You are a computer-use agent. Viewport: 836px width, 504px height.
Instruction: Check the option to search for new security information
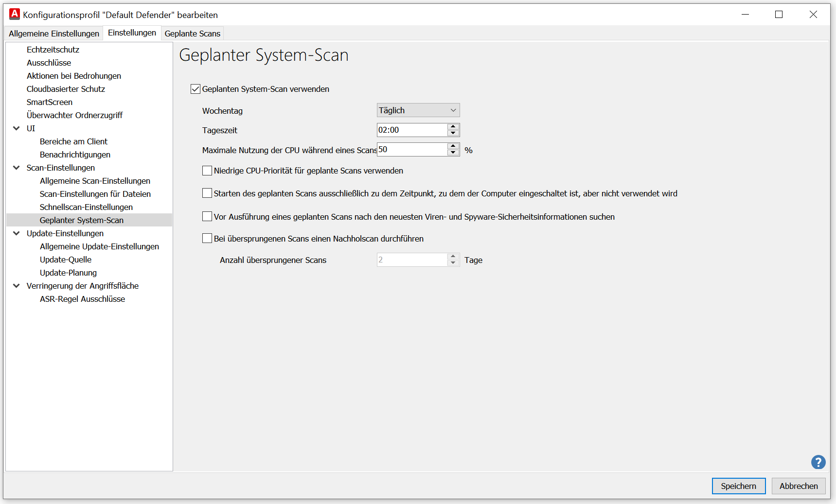coord(207,216)
